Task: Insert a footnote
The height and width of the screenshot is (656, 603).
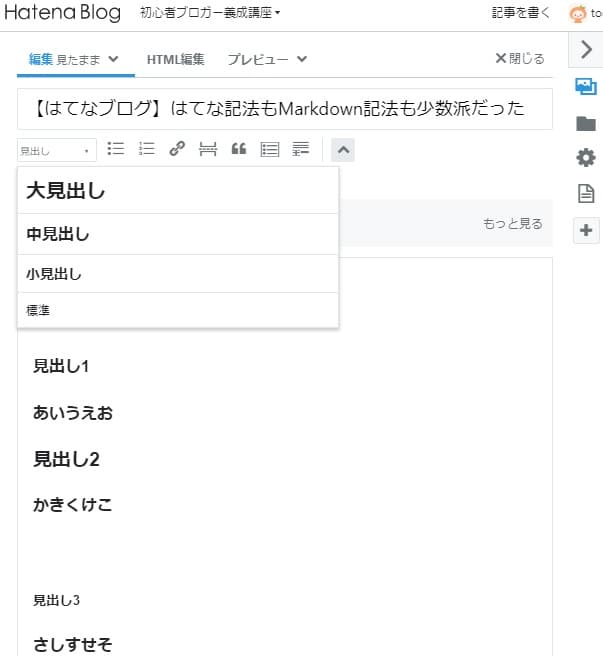Action: point(301,149)
